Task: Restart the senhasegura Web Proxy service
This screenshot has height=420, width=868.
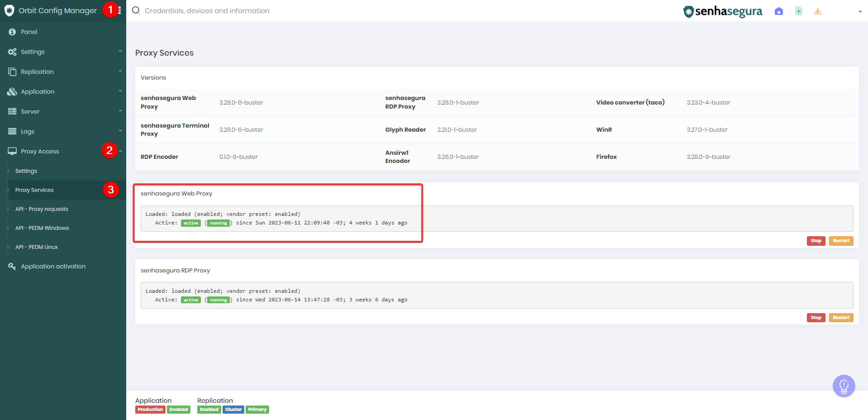Action: click(841, 241)
